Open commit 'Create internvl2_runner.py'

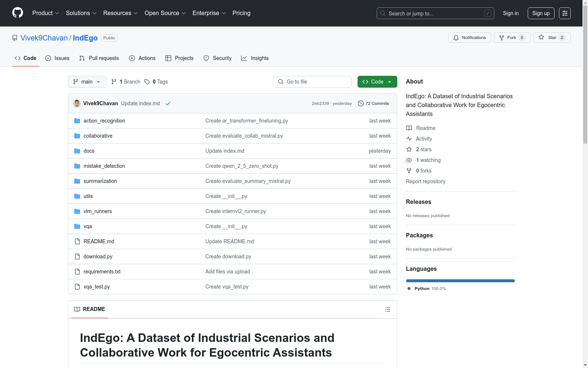236,211
